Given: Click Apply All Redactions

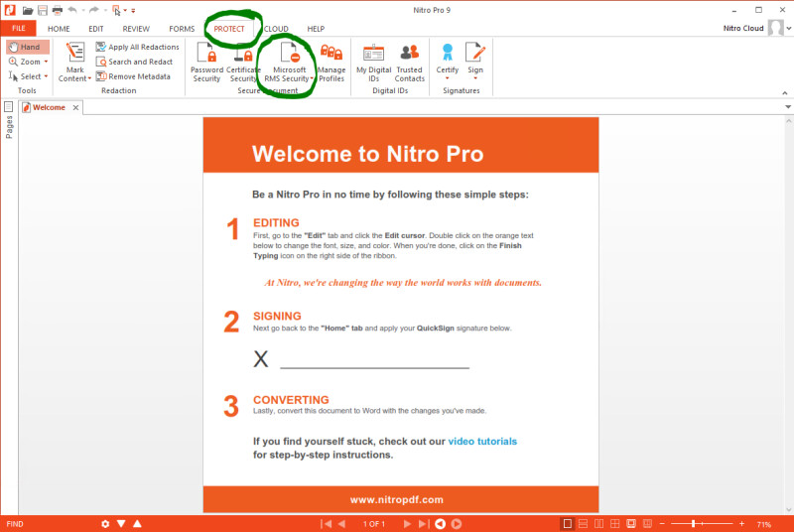Looking at the screenshot, I should coord(137,47).
